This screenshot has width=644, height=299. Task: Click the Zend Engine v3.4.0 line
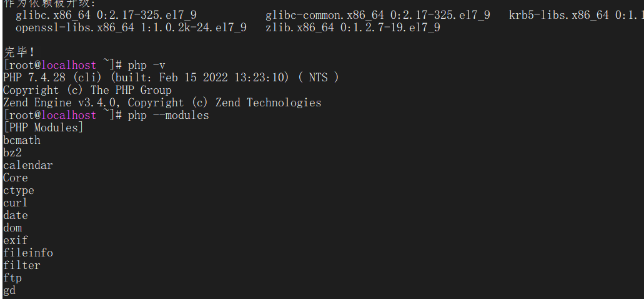click(x=162, y=103)
